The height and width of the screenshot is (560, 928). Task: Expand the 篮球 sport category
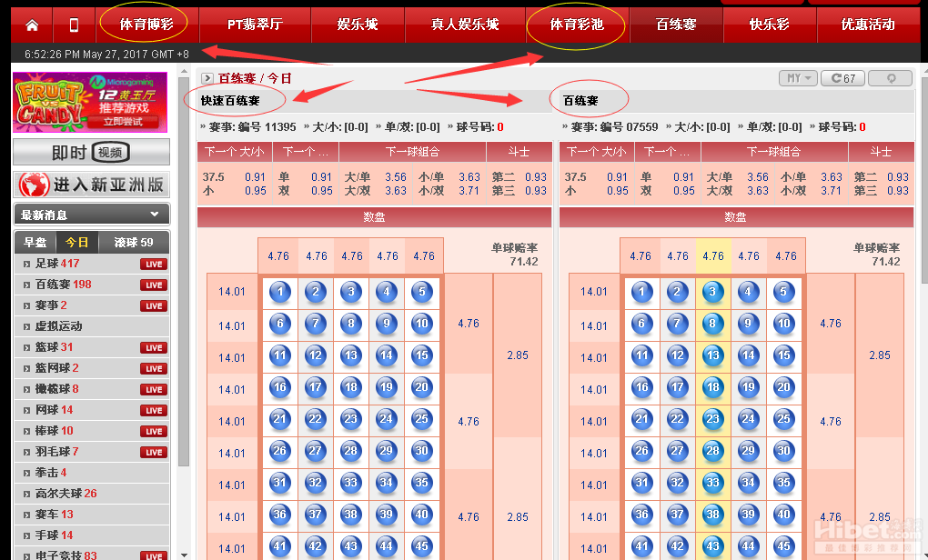(x=55, y=347)
